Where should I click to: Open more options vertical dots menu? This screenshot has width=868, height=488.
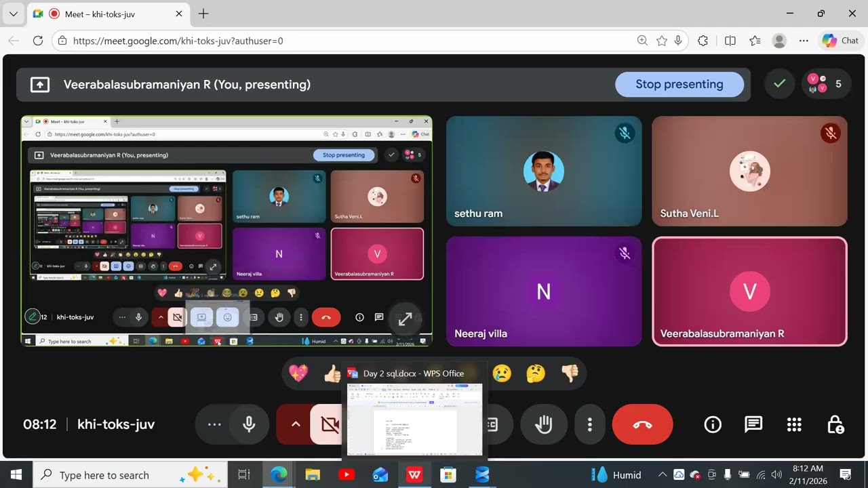tap(590, 425)
